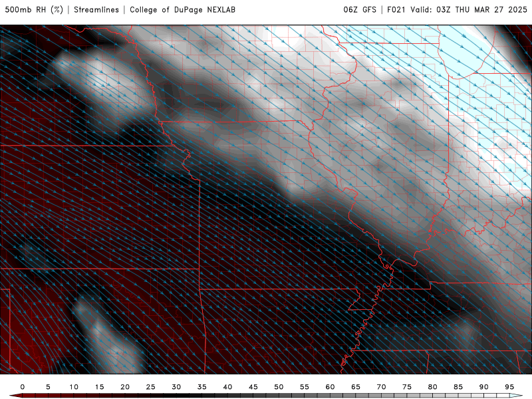Click the "30" color scale label
Image resolution: width=532 pixels, height=399 pixels.
tap(176, 387)
